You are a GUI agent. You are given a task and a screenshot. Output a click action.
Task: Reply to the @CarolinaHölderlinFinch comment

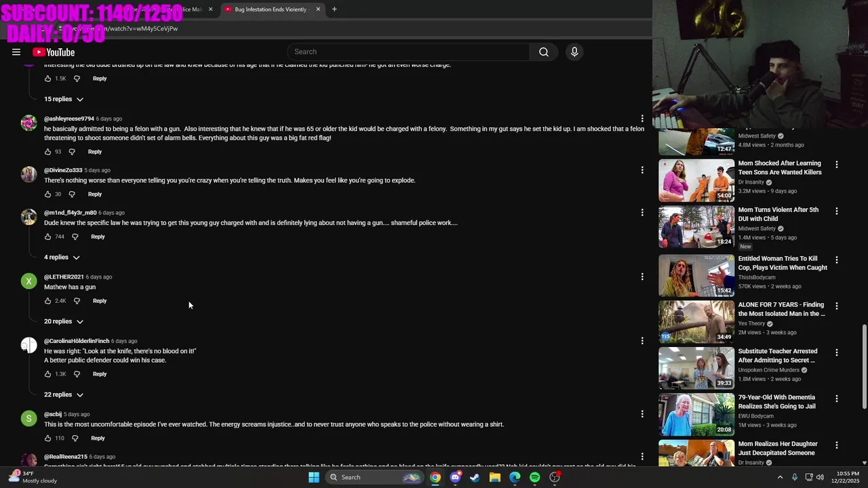click(x=100, y=374)
